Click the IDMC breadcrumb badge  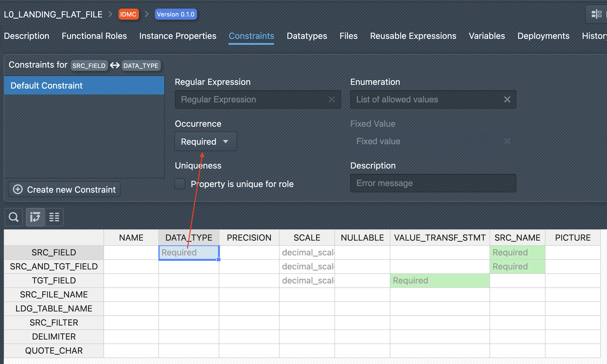pyautogui.click(x=128, y=14)
